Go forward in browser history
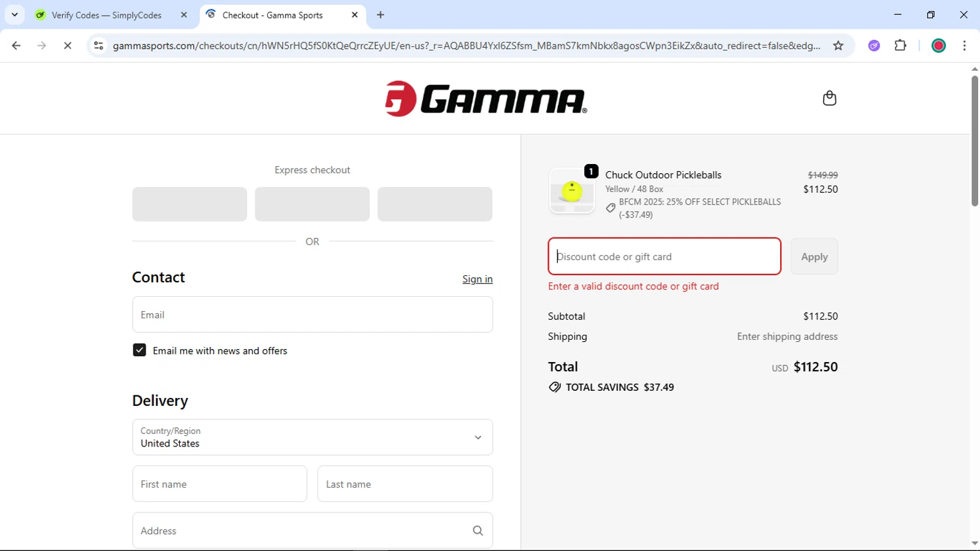This screenshot has width=980, height=551. point(42,46)
